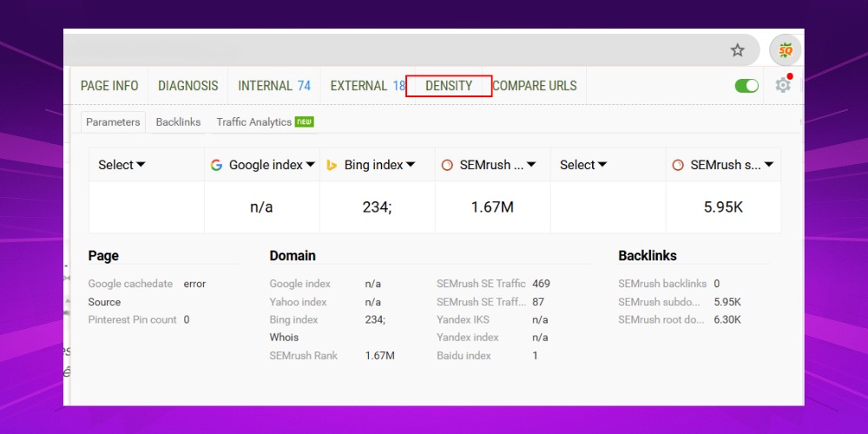Image resolution: width=868 pixels, height=434 pixels.
Task: Click Google cachedate label
Action: (130, 284)
